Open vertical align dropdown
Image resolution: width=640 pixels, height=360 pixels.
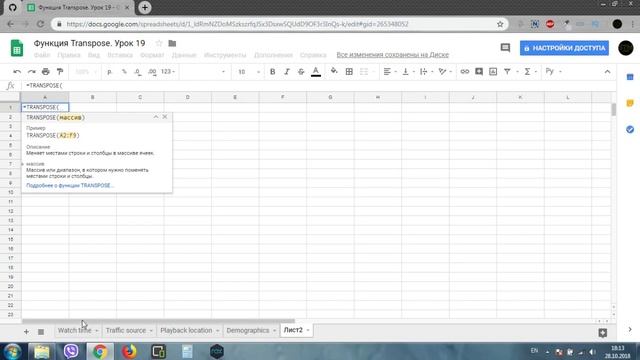click(x=408, y=71)
